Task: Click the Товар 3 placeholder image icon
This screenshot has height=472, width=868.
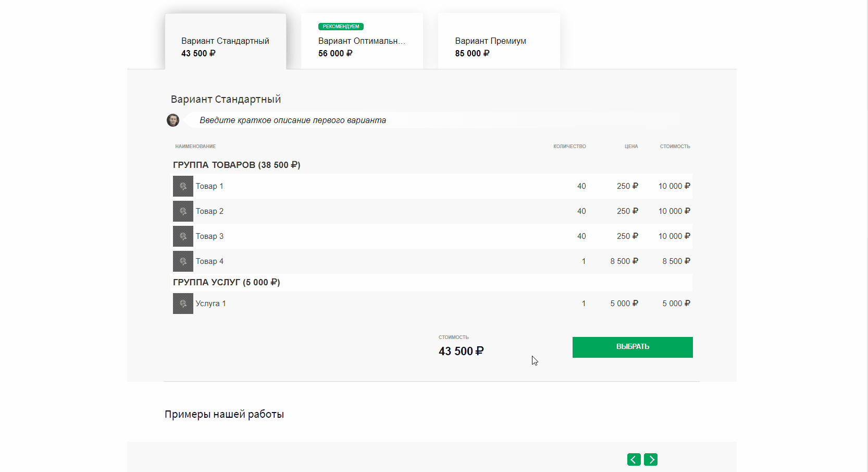Action: click(183, 236)
